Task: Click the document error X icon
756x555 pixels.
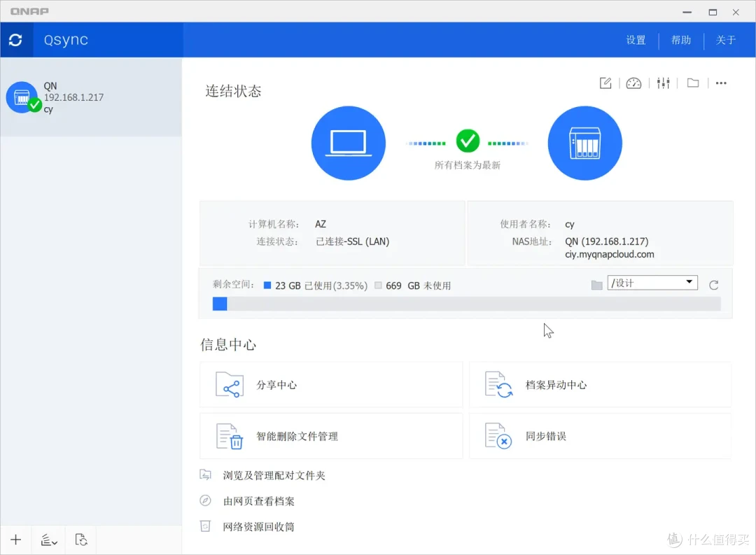Action: [x=498, y=436]
